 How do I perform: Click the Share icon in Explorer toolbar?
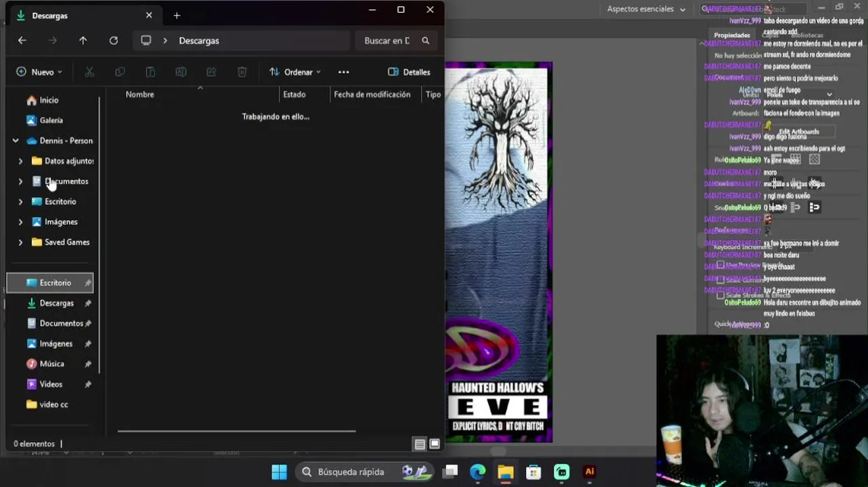point(211,72)
